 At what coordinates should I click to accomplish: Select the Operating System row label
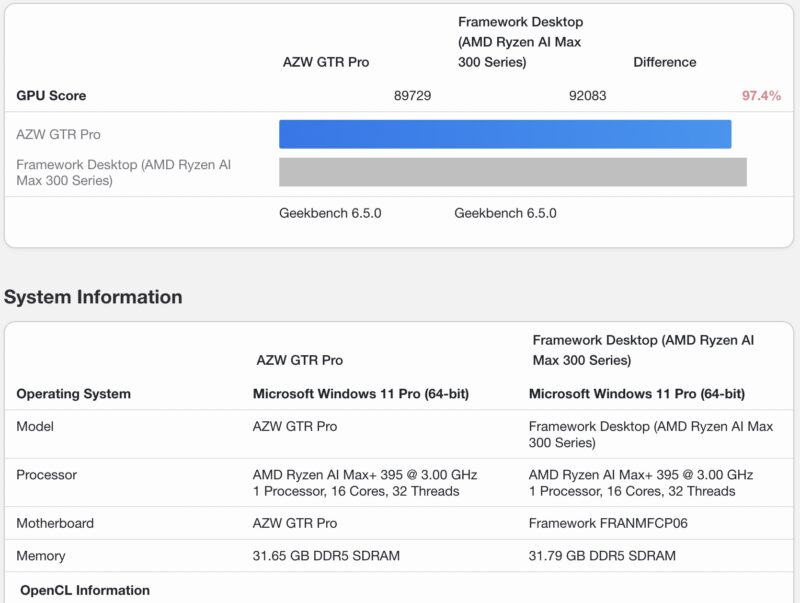tap(72, 394)
